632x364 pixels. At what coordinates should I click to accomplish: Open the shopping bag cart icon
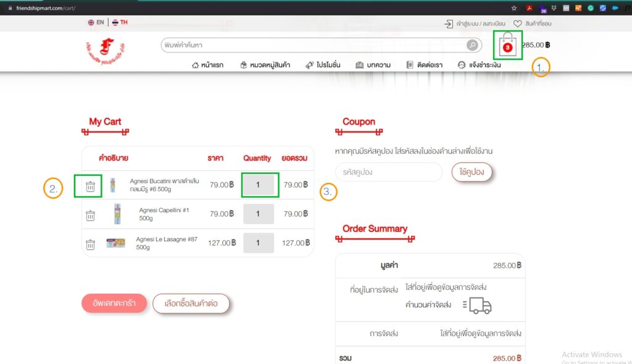pos(507,45)
